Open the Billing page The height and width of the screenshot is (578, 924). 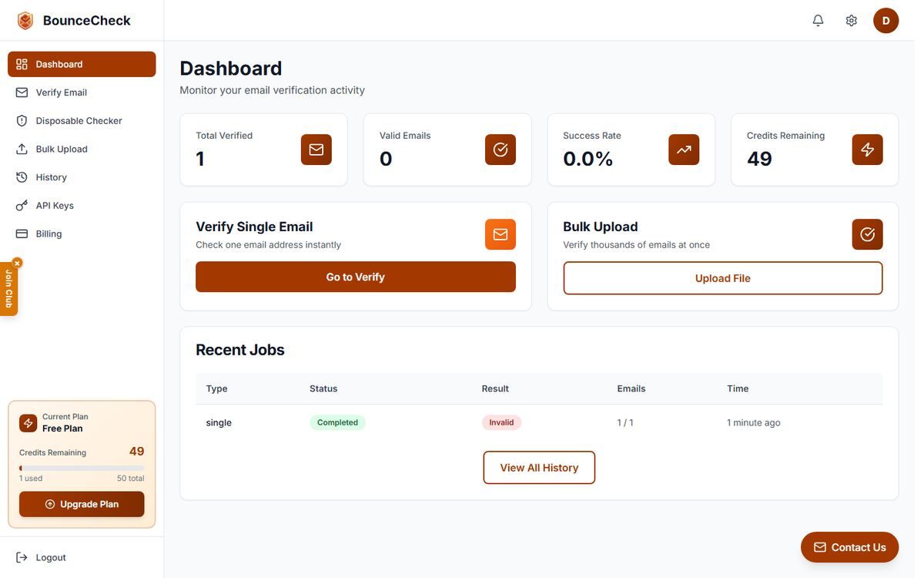pyautogui.click(x=82, y=234)
